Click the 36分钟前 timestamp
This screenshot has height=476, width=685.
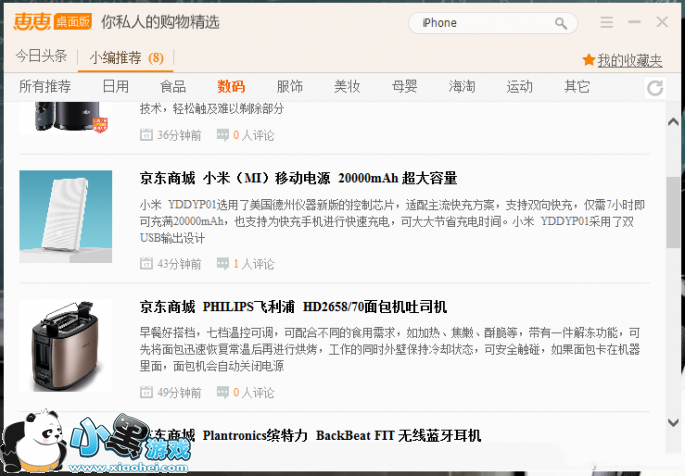(179, 135)
